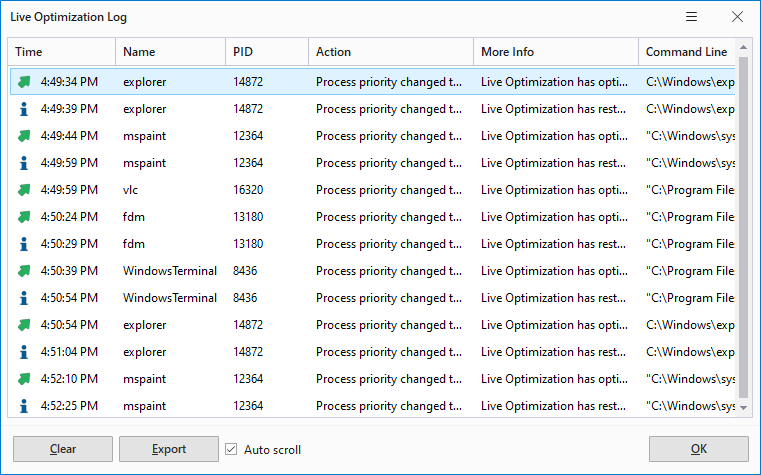Close the Live Optimization Log window
Viewport: 761px width, 475px height.
pos(738,17)
